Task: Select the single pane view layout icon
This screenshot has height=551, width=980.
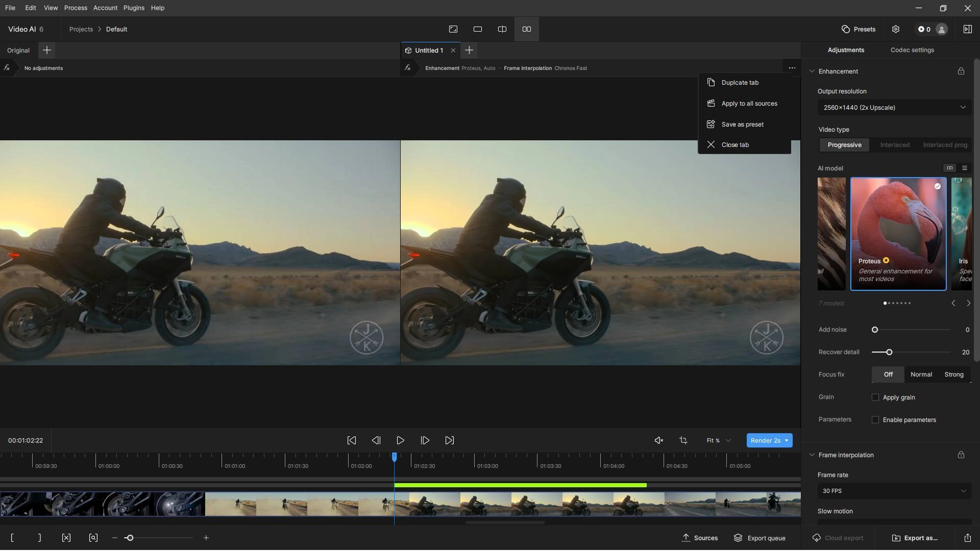Action: [478, 29]
